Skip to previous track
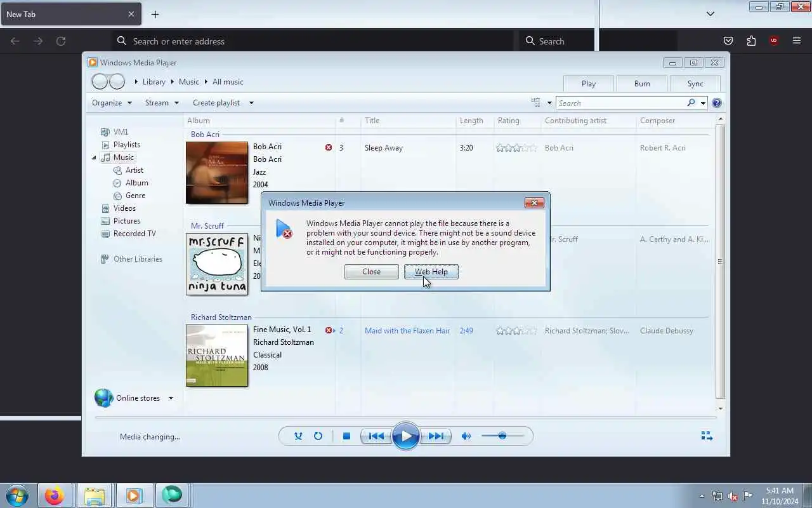 (x=376, y=436)
